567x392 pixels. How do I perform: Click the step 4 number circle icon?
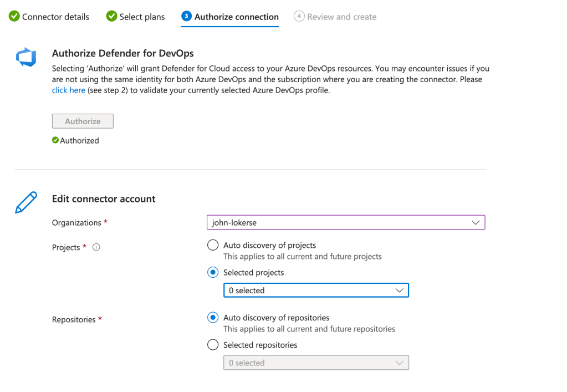click(299, 17)
